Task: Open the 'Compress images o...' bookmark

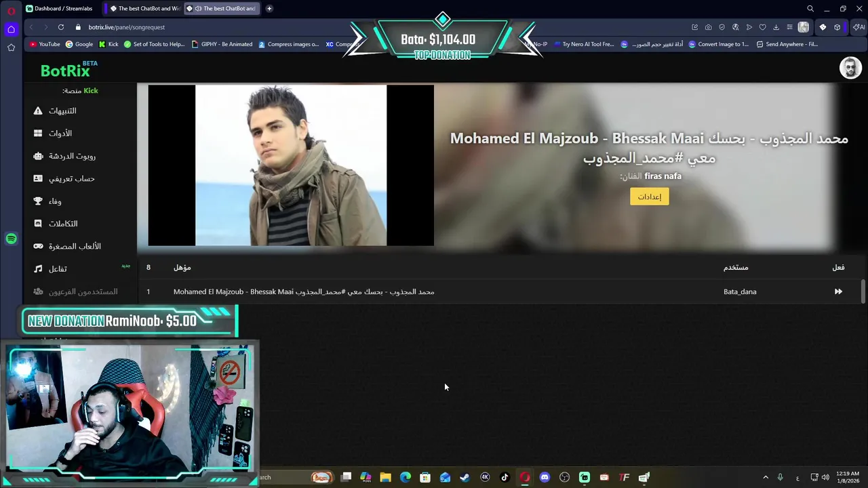Action: [x=288, y=44]
